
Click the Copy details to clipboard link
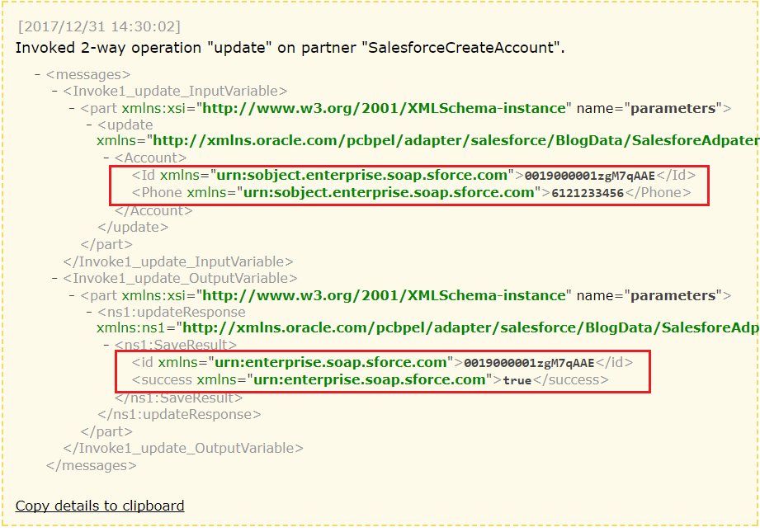[x=99, y=506]
